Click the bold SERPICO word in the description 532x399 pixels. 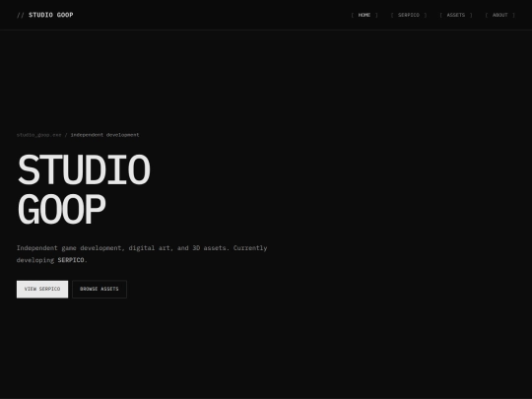[x=71, y=260]
